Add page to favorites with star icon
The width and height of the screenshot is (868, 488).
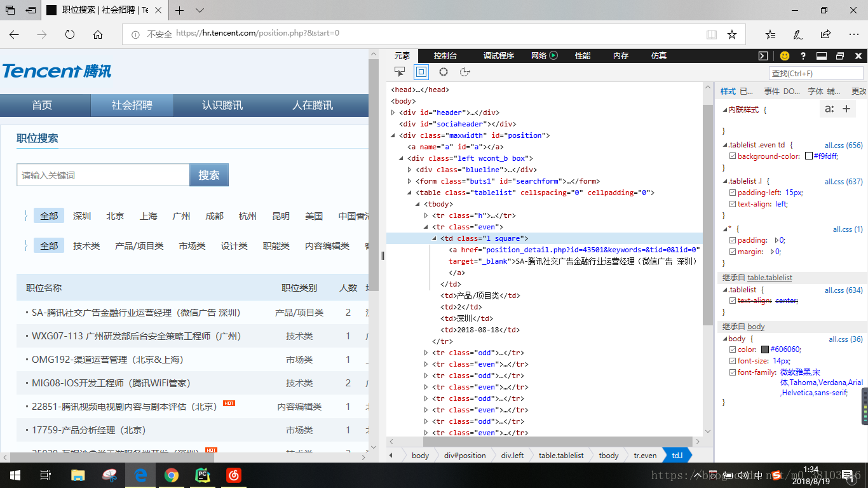(731, 34)
